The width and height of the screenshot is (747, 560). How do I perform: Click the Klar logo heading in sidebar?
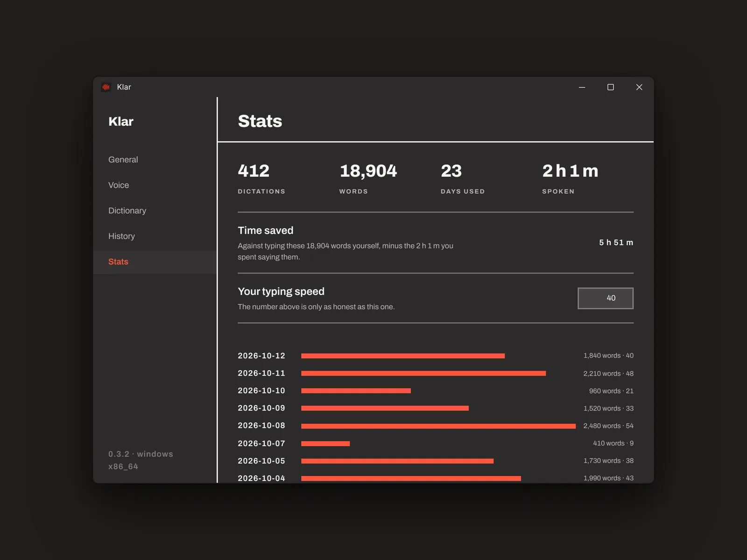[121, 122]
